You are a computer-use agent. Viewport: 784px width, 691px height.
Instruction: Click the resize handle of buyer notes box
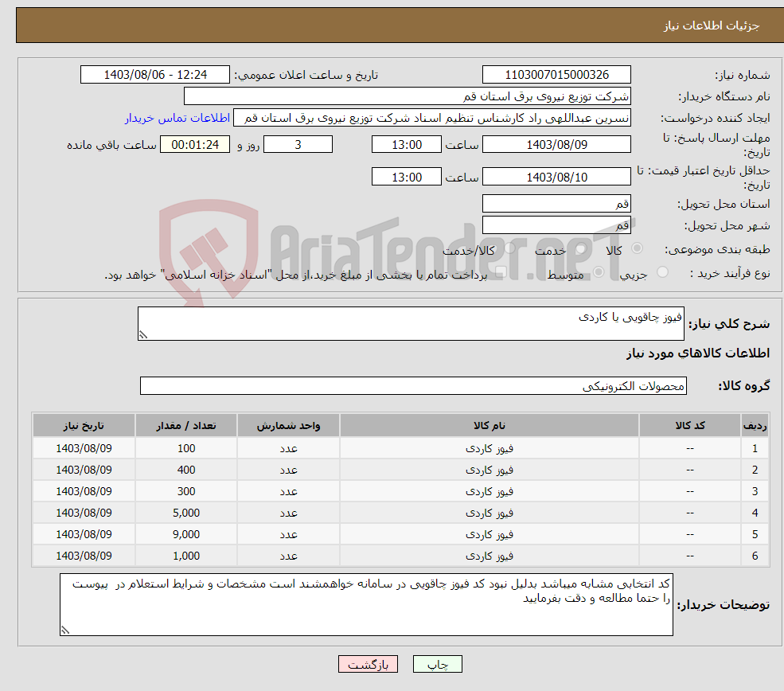tap(65, 630)
